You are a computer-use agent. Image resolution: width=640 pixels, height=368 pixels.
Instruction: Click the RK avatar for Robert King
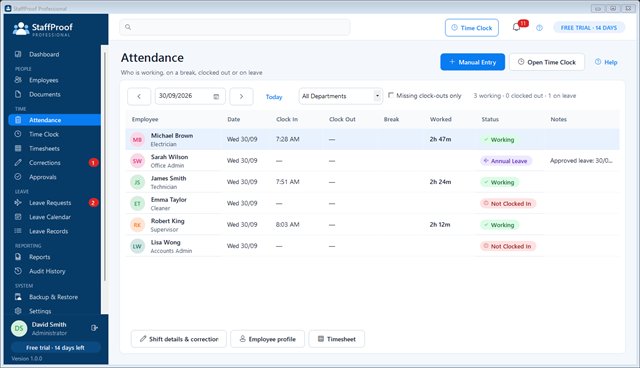coord(137,225)
